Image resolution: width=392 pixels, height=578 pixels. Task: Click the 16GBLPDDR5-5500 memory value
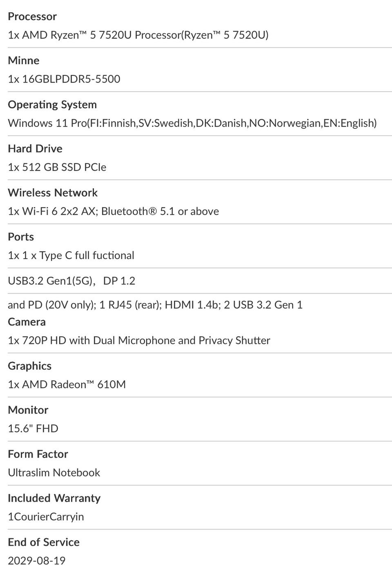64,79
